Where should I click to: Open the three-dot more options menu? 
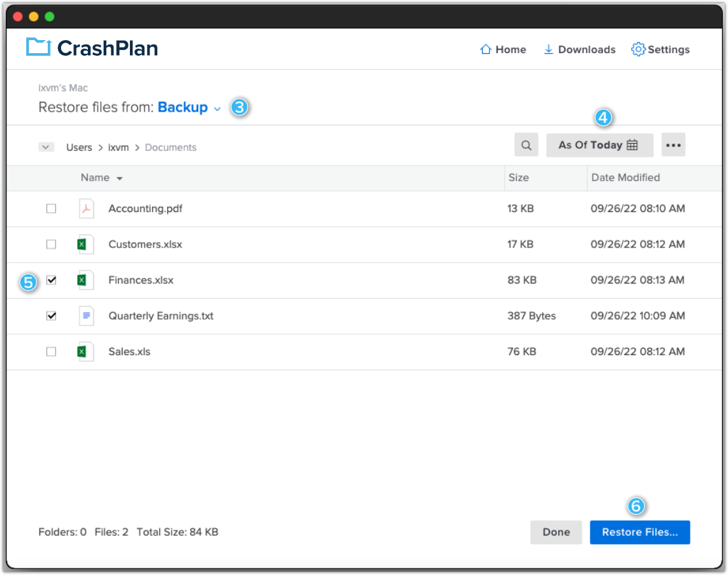click(x=673, y=145)
